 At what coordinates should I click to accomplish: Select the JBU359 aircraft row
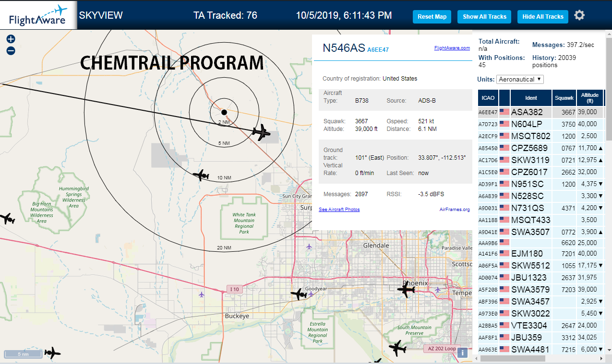[x=540, y=338]
